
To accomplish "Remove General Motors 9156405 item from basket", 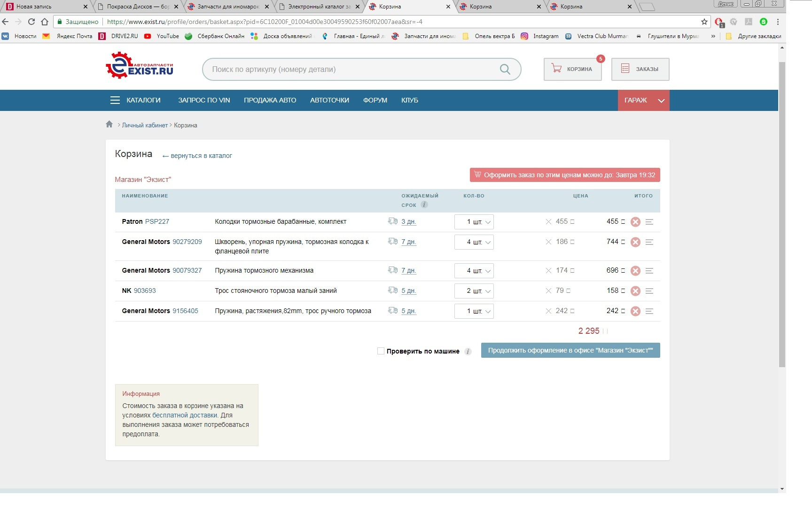I will click(x=635, y=311).
